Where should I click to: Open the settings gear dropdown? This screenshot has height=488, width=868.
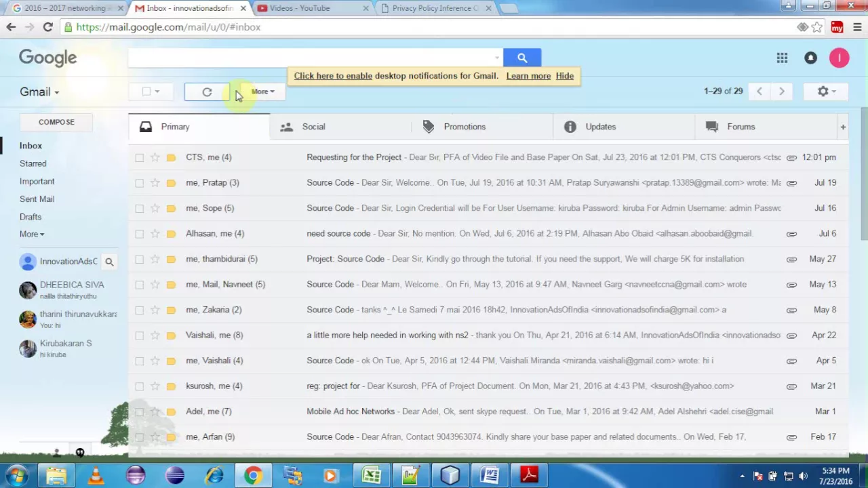tap(825, 91)
